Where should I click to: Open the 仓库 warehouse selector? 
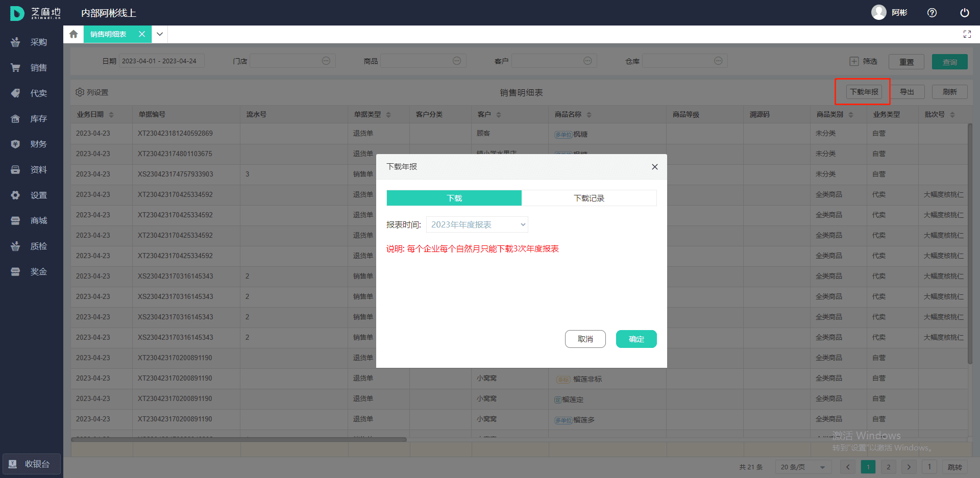click(x=685, y=61)
